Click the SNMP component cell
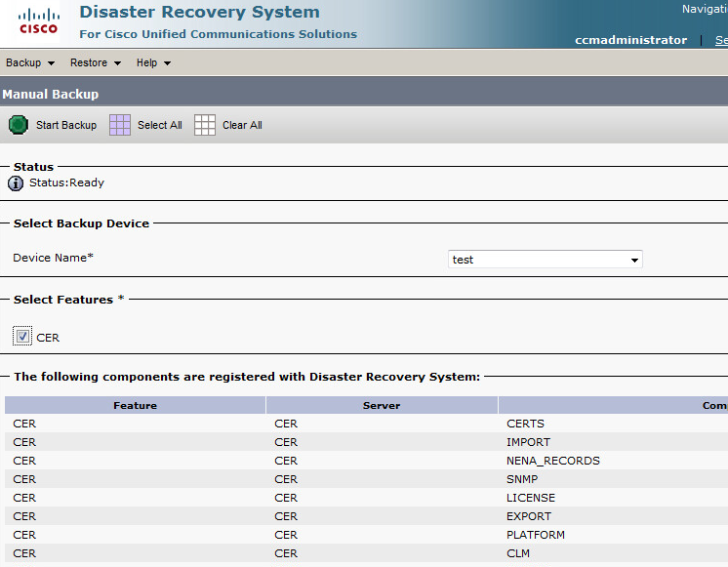Image resolution: width=728 pixels, height=567 pixels. (x=522, y=479)
